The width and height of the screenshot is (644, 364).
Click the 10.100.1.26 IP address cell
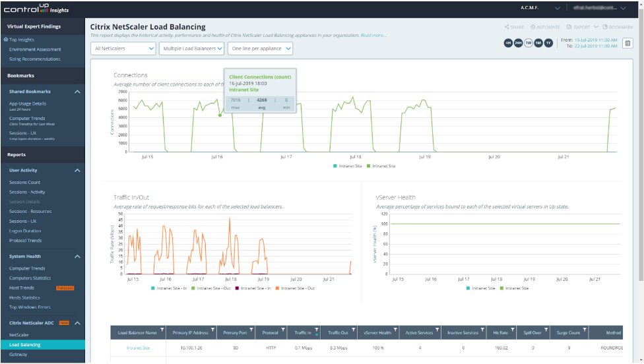(x=191, y=348)
